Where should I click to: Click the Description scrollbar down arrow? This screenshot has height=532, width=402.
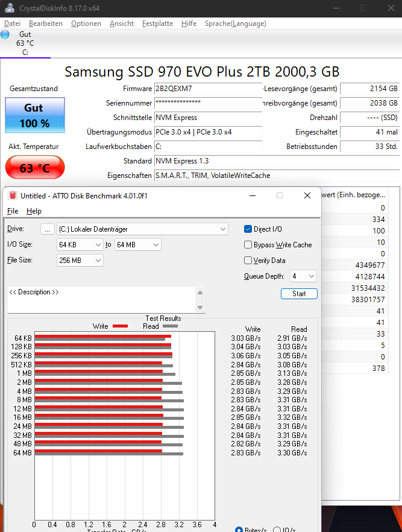click(x=200, y=308)
